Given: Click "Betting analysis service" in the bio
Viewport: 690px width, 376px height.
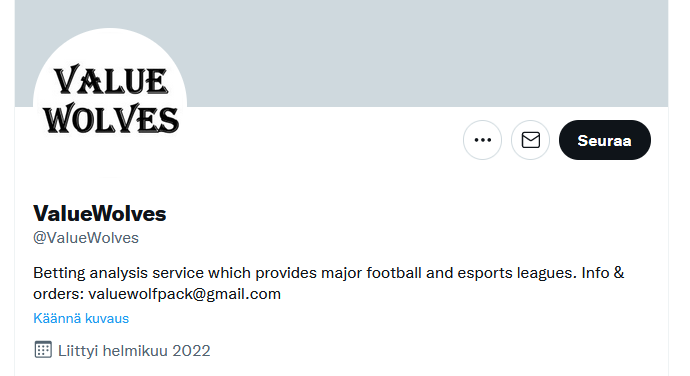Looking at the screenshot, I should pos(118,273).
